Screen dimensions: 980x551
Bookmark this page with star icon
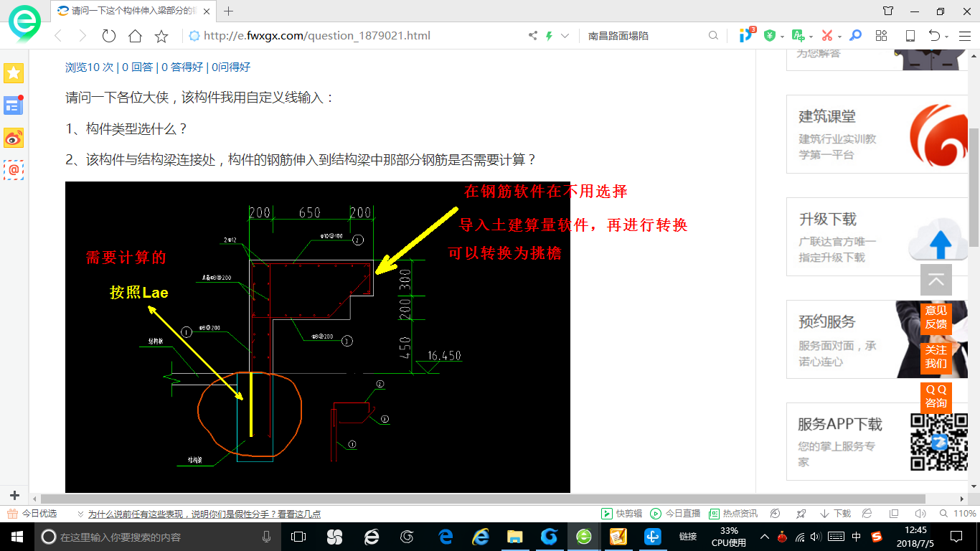161,36
